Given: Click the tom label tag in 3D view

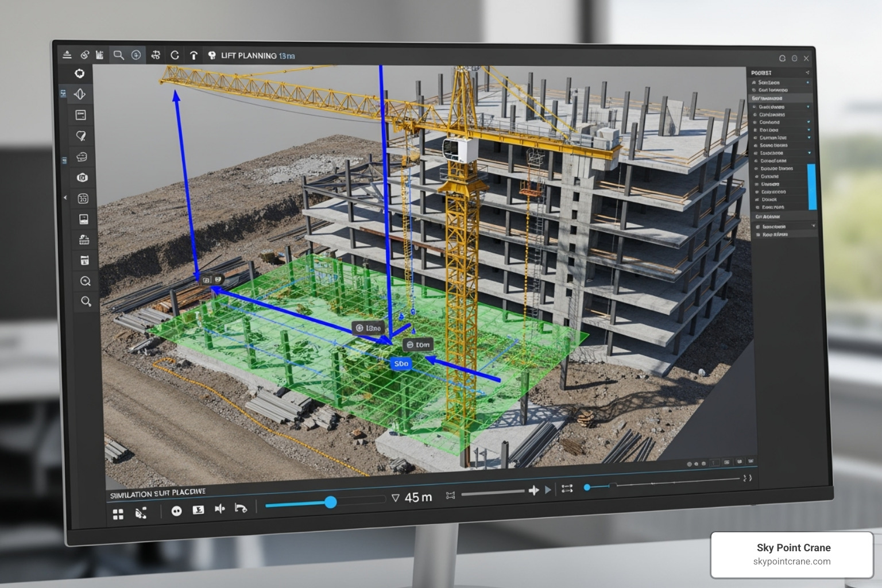Looking at the screenshot, I should click(x=418, y=345).
